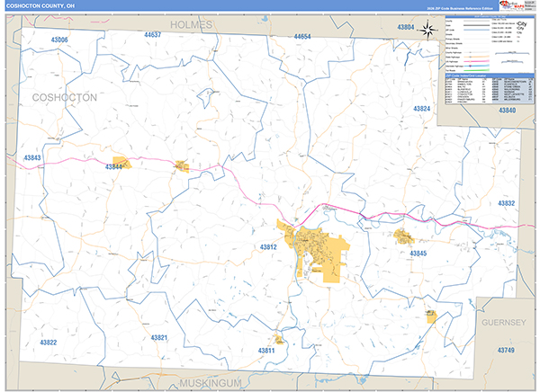Select ZIP code label 43824
Screen dimensions: 540x392
[x=422, y=108]
